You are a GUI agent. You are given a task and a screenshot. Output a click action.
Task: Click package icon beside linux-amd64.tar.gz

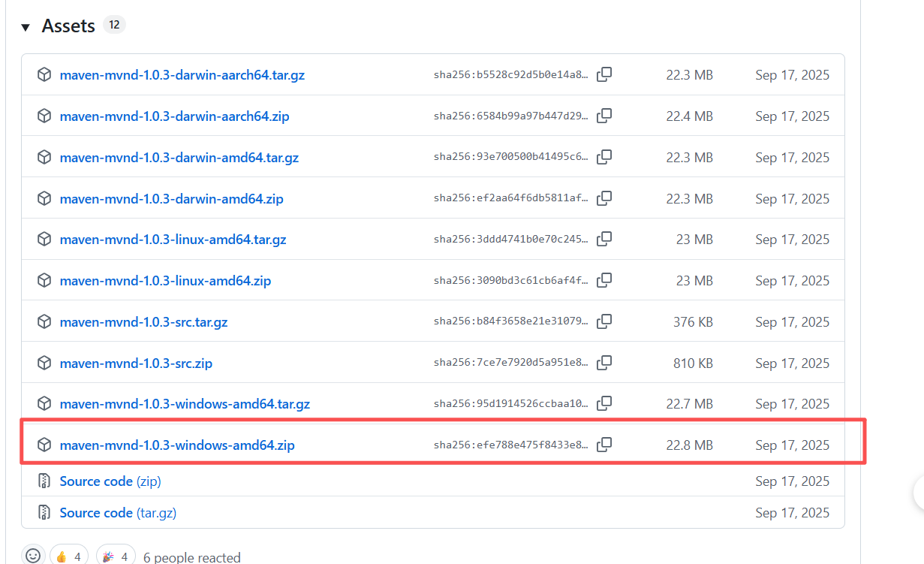click(x=44, y=240)
